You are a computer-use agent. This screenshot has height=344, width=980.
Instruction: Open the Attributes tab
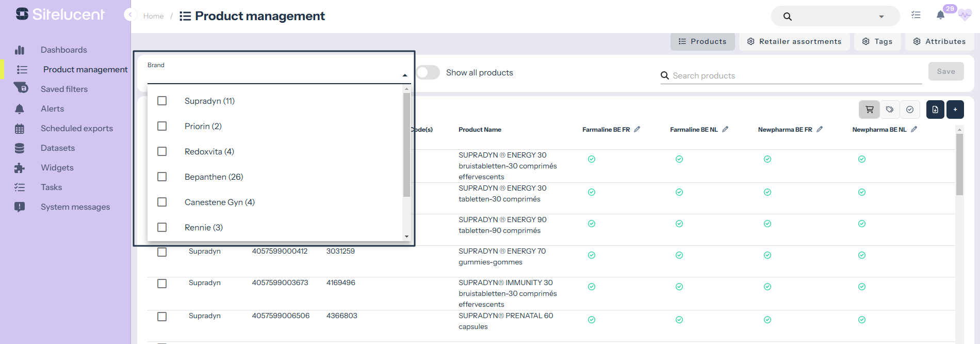(939, 41)
